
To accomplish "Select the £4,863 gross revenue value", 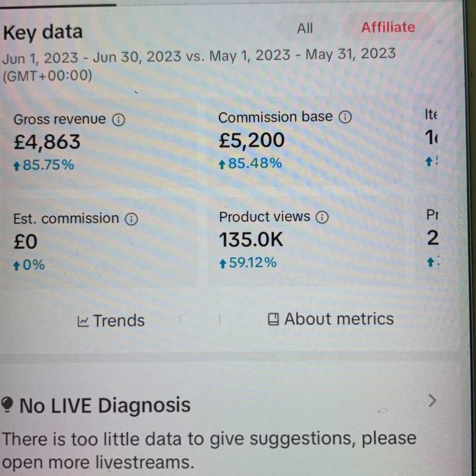I will pos(47,142).
